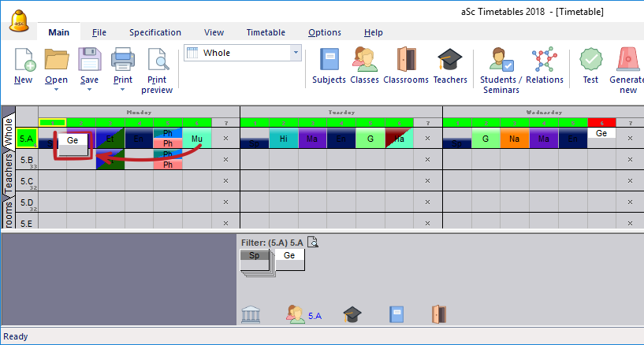Select the 5.B class row header
The height and width of the screenshot is (345, 644).
(x=26, y=160)
